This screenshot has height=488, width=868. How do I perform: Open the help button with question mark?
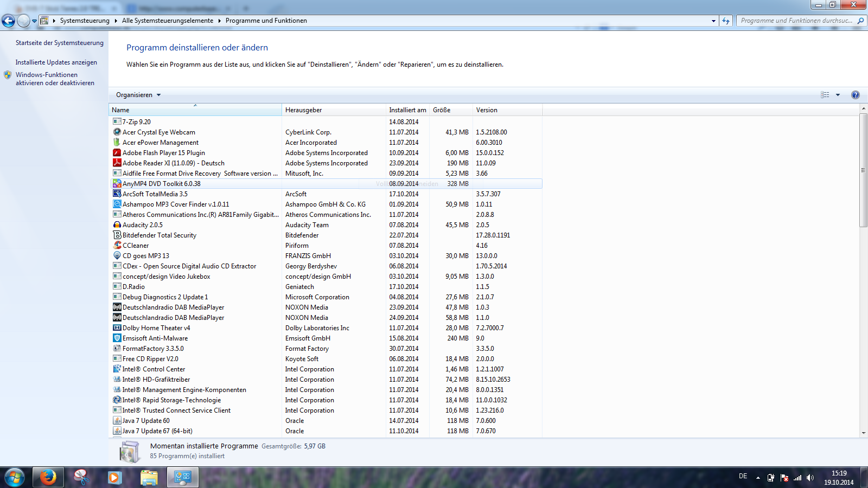(856, 95)
